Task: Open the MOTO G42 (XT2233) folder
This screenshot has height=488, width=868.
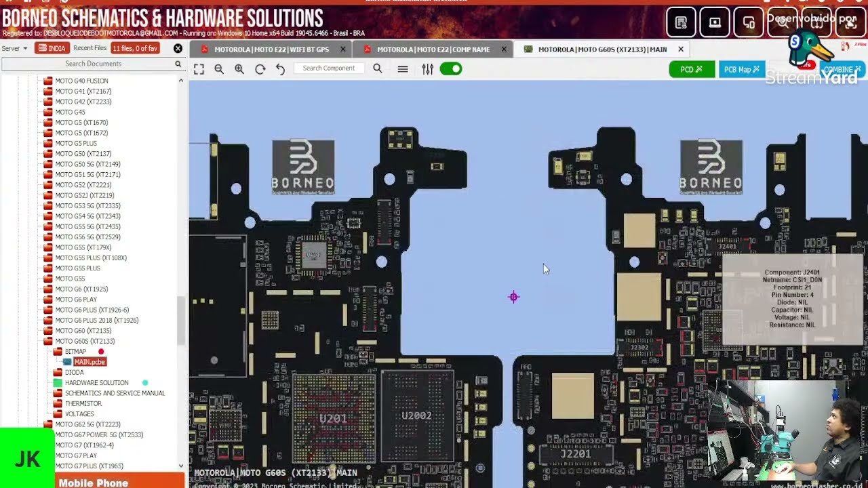Action: pyautogui.click(x=83, y=102)
